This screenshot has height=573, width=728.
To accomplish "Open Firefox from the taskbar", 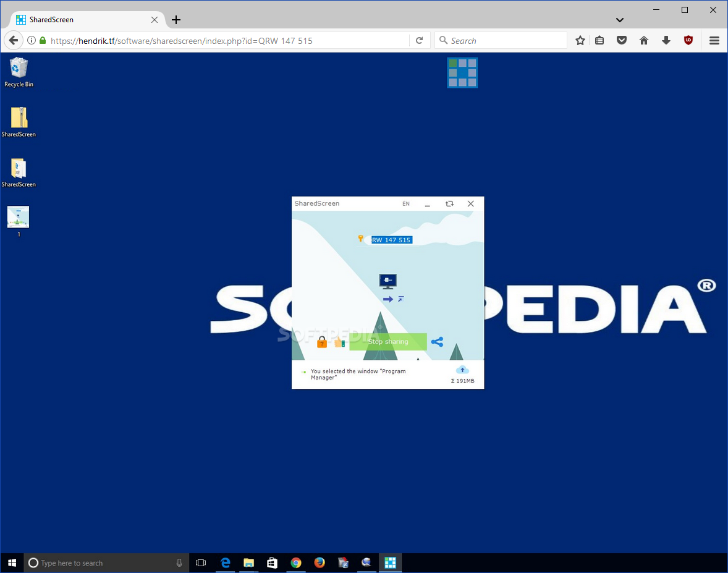I will click(320, 562).
